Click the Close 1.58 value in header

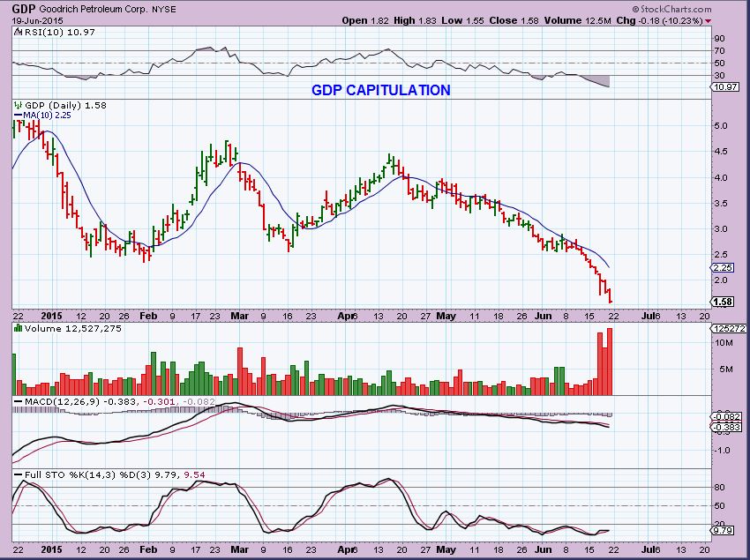click(x=514, y=20)
